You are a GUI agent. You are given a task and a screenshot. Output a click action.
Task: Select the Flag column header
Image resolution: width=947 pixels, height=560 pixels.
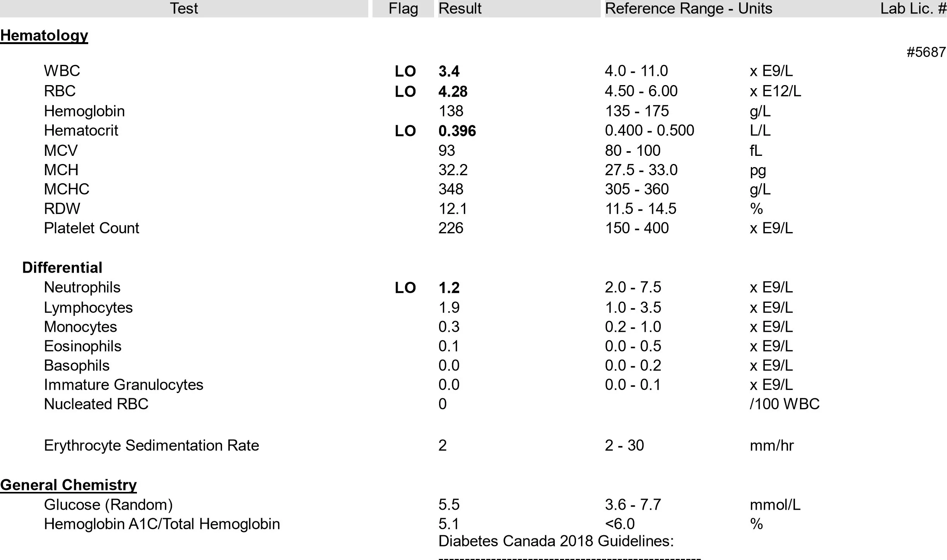[403, 9]
